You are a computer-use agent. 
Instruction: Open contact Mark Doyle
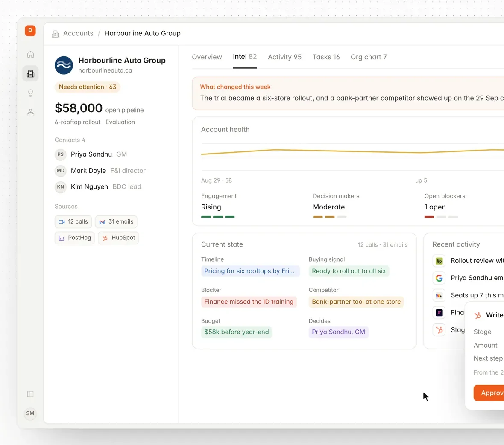point(88,171)
